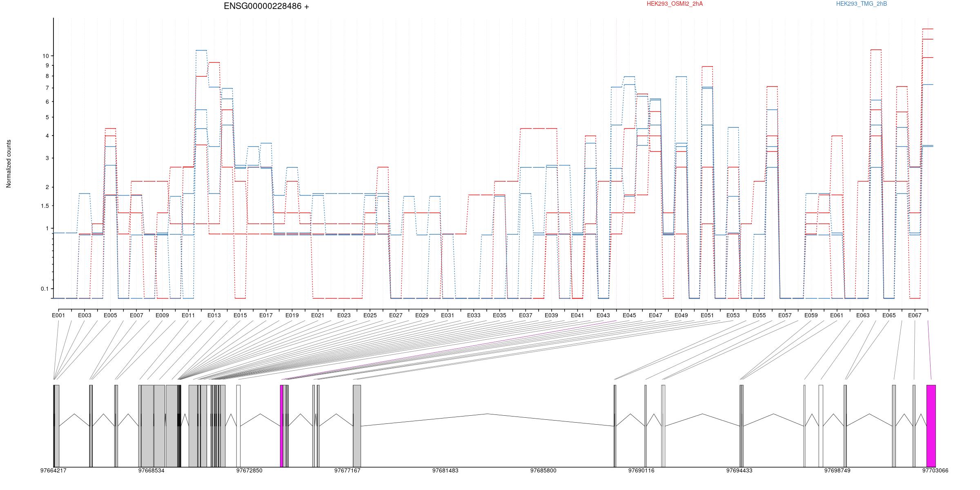Screen dimensions: 980x490
Task: Click the E025 exon label
Action: click(x=370, y=316)
